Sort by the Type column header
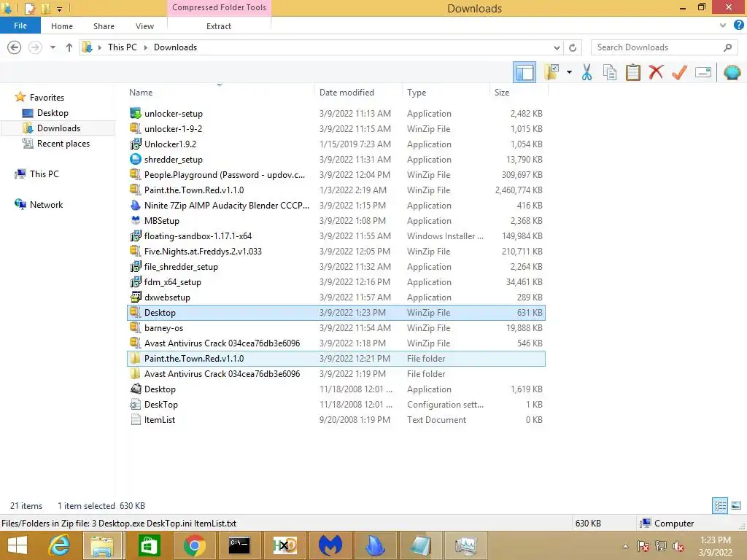 446,93
